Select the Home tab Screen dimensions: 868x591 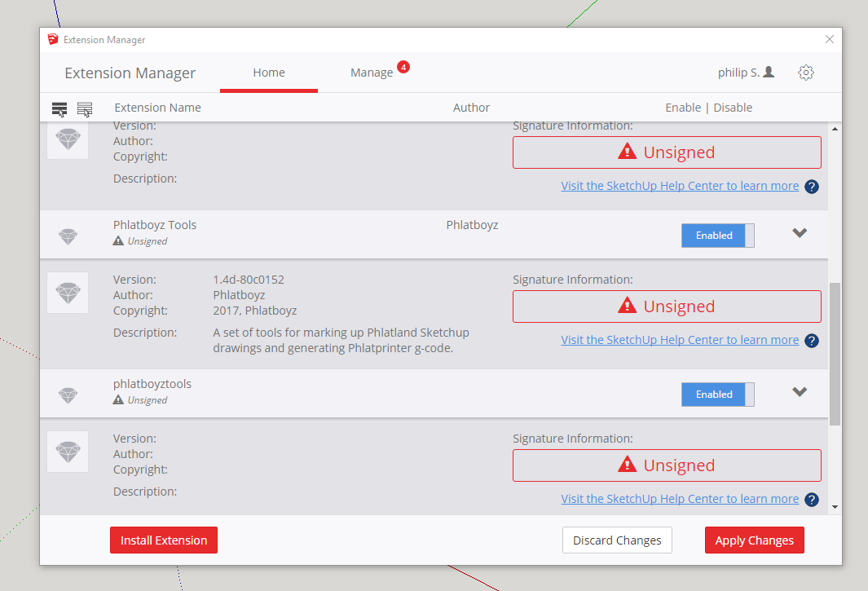click(x=269, y=73)
